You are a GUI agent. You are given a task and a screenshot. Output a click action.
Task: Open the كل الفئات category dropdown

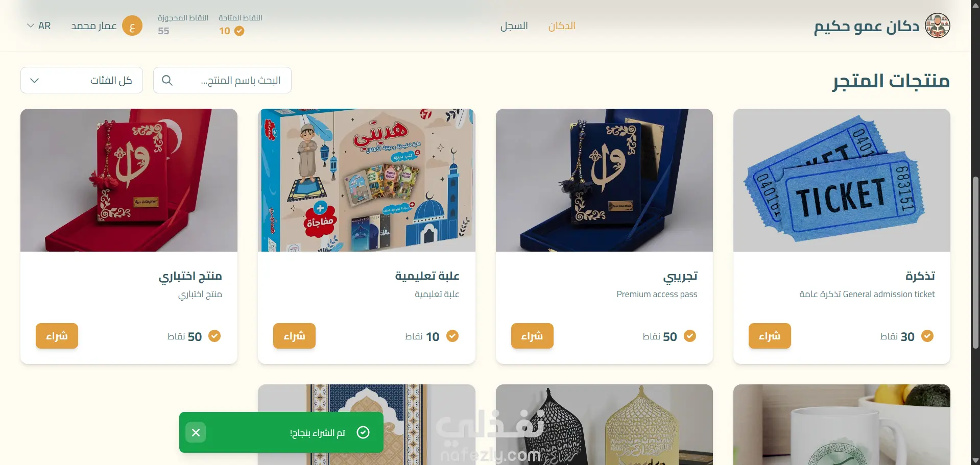point(82,80)
